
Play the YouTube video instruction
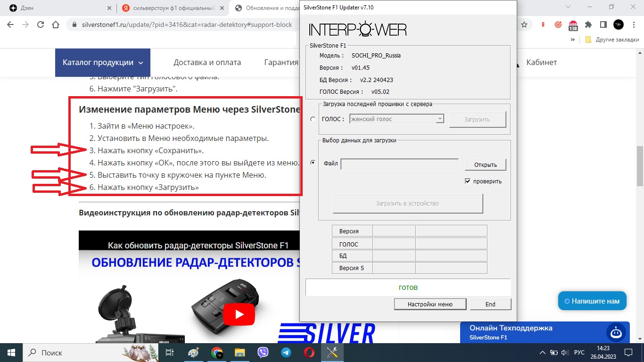point(239,314)
